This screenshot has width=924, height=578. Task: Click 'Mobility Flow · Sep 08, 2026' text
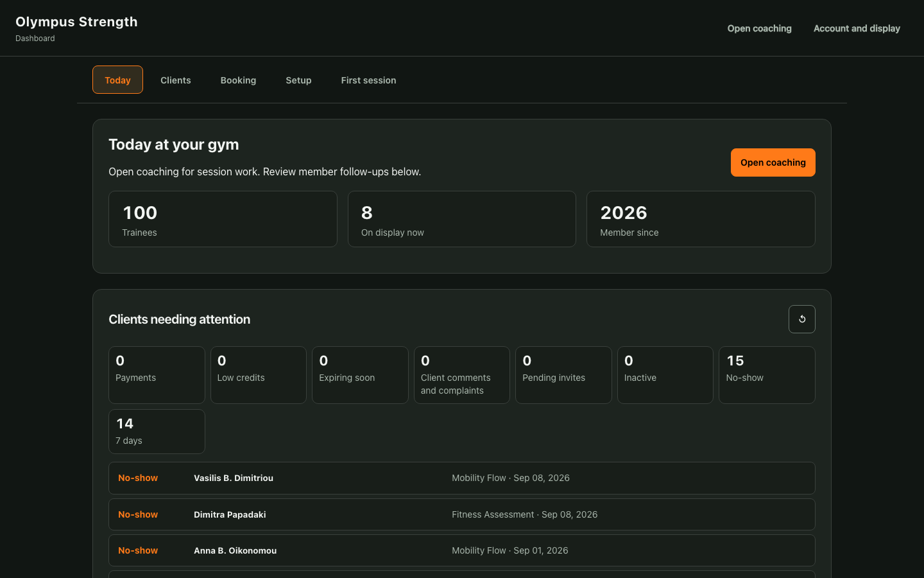pos(510,478)
